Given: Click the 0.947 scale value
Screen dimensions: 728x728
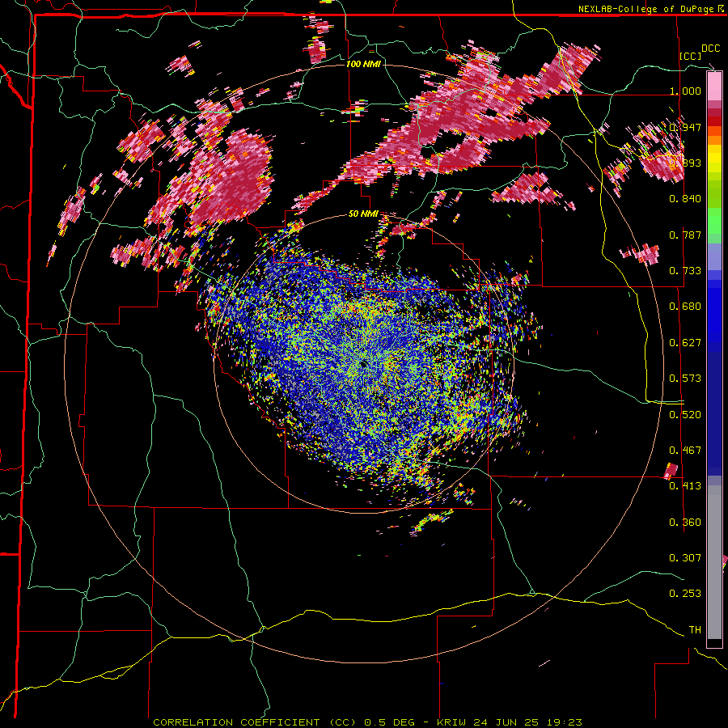Looking at the screenshot, I should pos(685,127).
